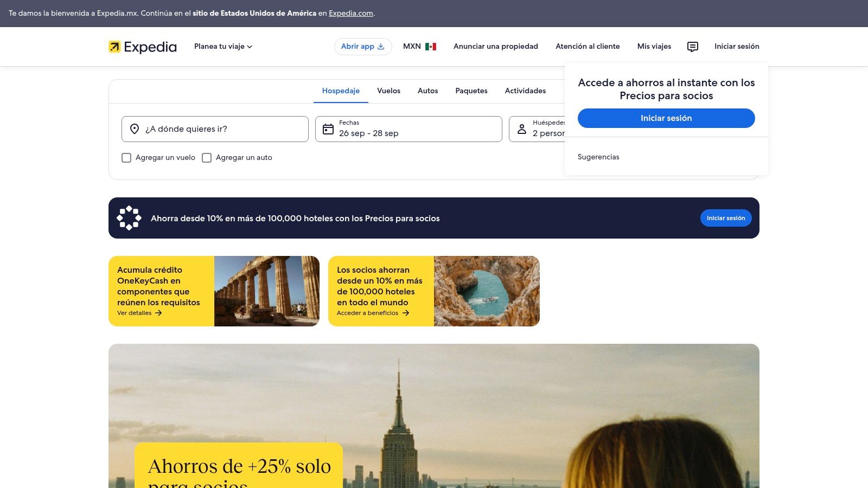The width and height of the screenshot is (868, 488).
Task: Click the ¿A dónde quieres ir? field
Action: point(215,129)
